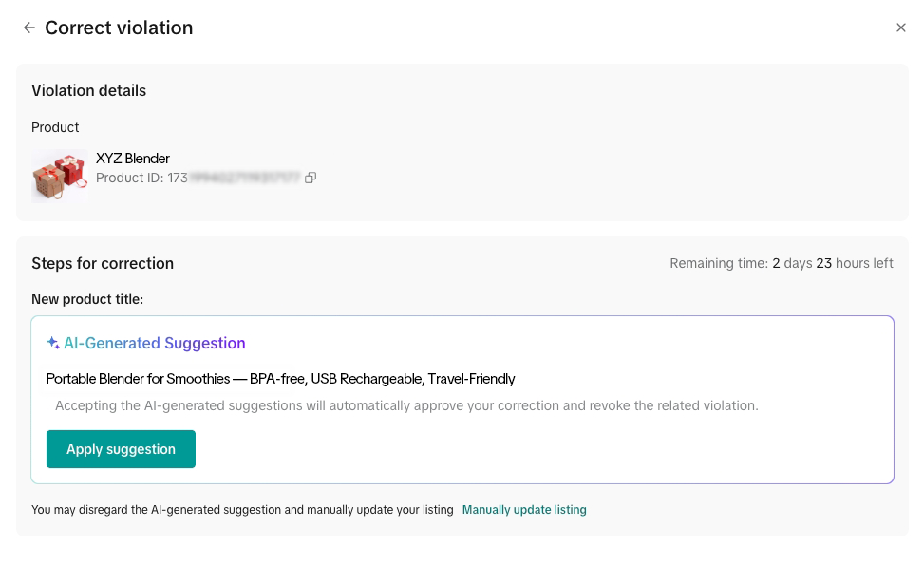Click the New product title label
Viewport: 924px width, 564px height.
[x=87, y=299]
